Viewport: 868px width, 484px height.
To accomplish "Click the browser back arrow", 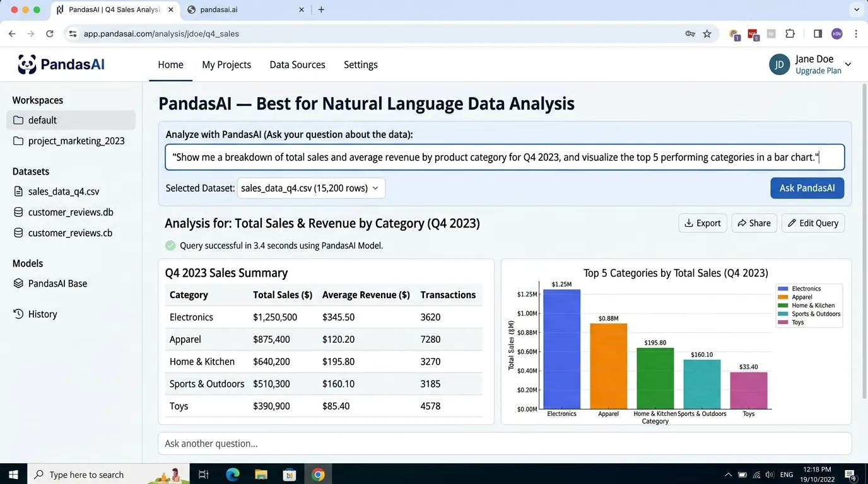I will pos(12,33).
